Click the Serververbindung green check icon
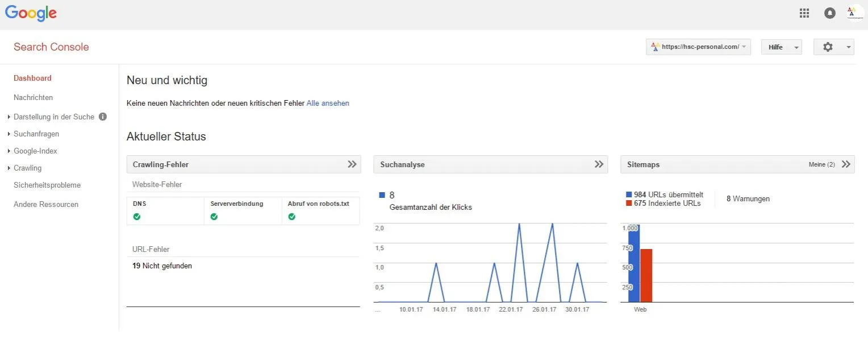 click(x=214, y=216)
